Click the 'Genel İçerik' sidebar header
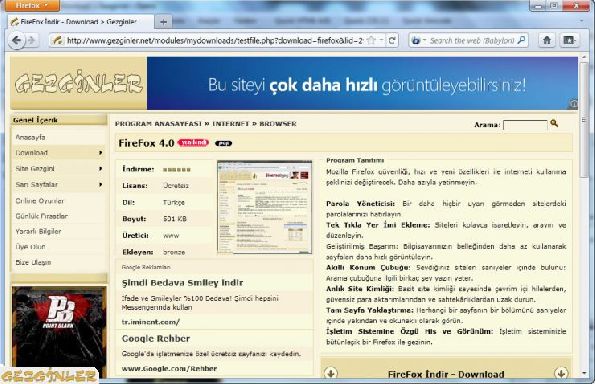Image resolution: width=595 pixels, height=384 pixels. (x=35, y=120)
